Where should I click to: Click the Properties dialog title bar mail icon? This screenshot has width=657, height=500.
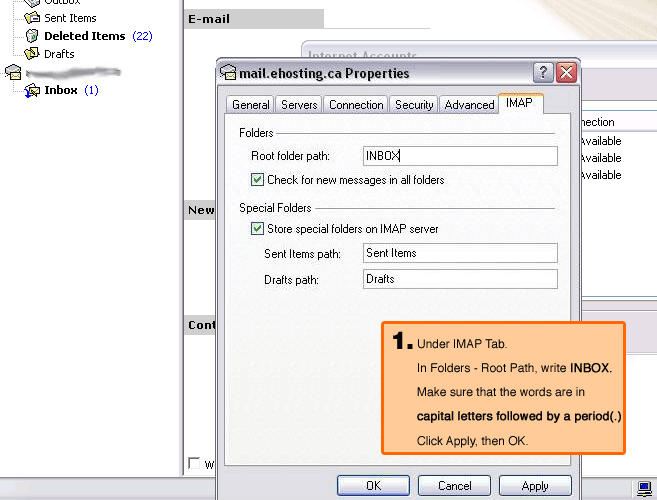(x=228, y=73)
